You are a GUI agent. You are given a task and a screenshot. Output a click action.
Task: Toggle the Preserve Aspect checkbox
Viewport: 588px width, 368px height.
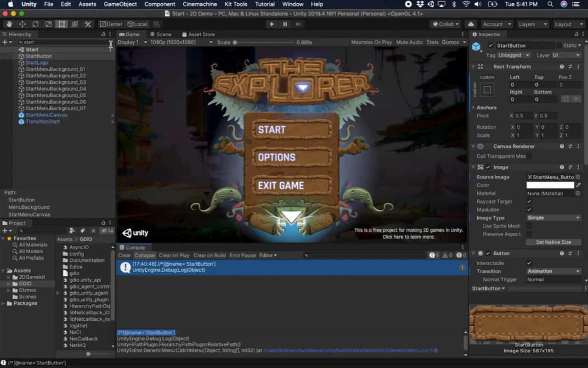pyautogui.click(x=529, y=234)
